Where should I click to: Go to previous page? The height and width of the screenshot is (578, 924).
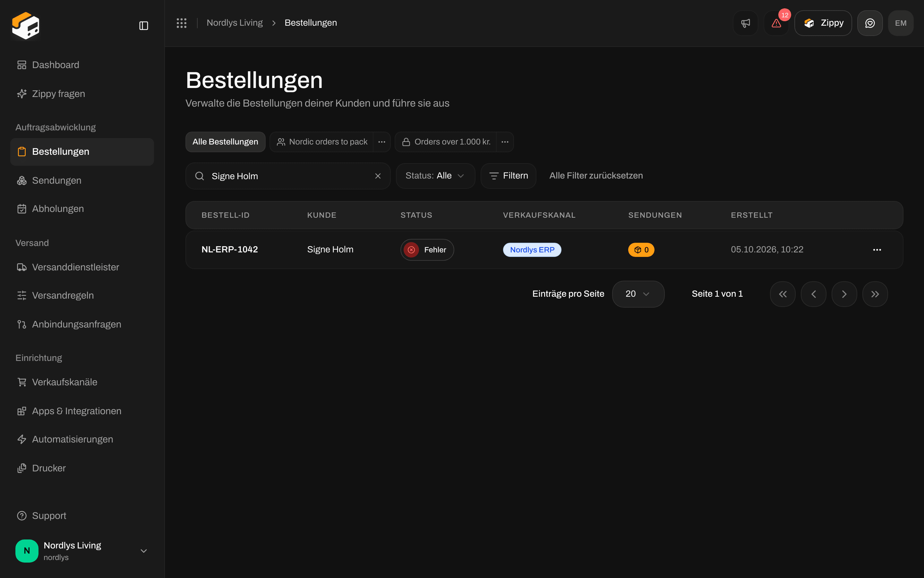point(814,294)
